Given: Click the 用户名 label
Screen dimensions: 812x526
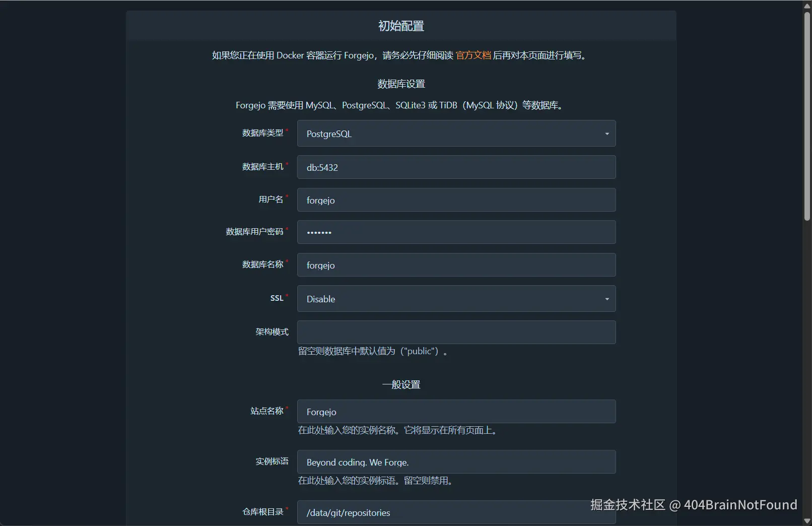Looking at the screenshot, I should click(x=271, y=200).
